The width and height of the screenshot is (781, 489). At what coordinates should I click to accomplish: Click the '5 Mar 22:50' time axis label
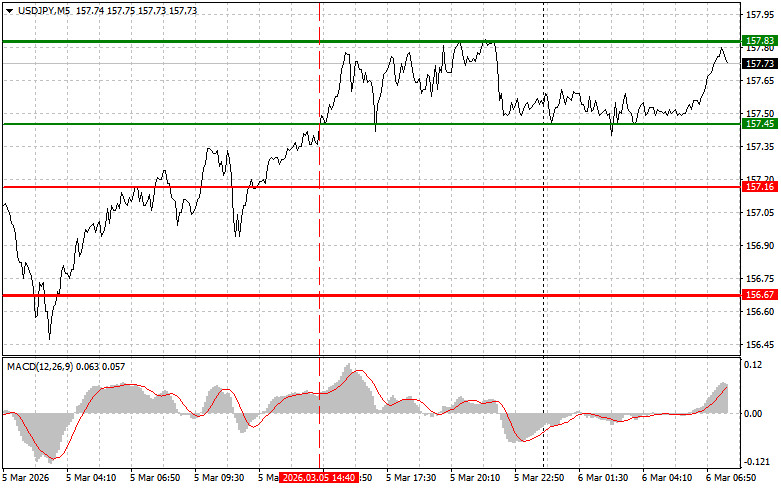(540, 479)
